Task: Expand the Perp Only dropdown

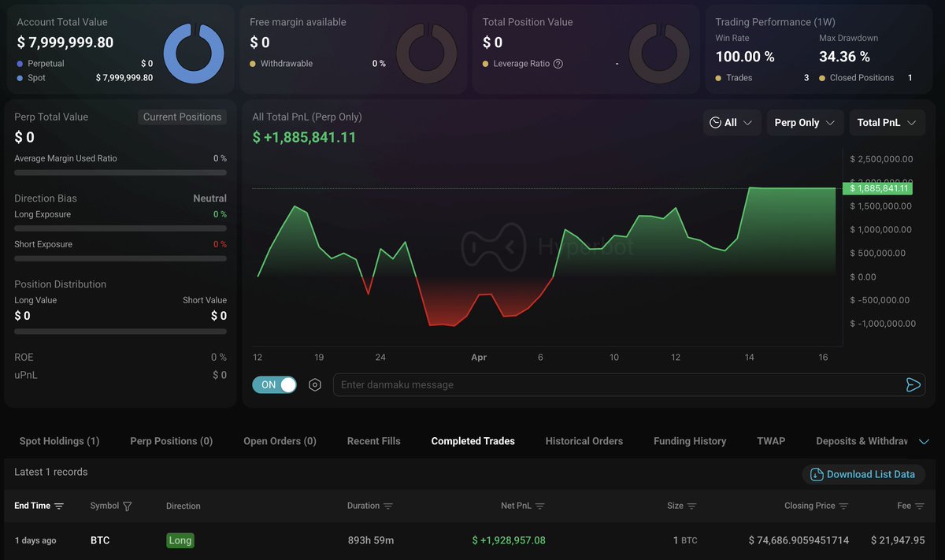Action: coord(805,123)
